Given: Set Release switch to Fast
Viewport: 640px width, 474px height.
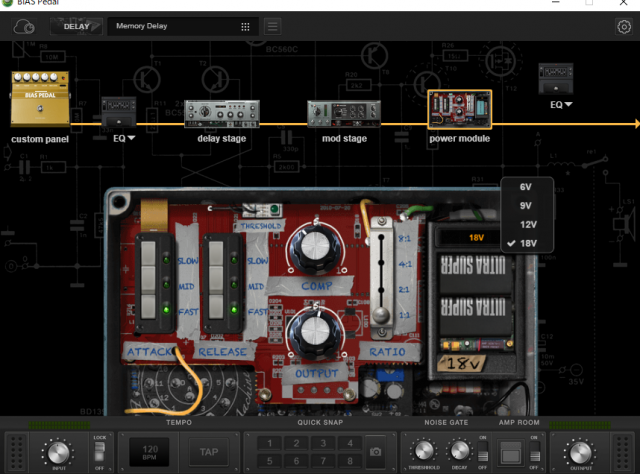Looking at the screenshot, I should [216, 306].
